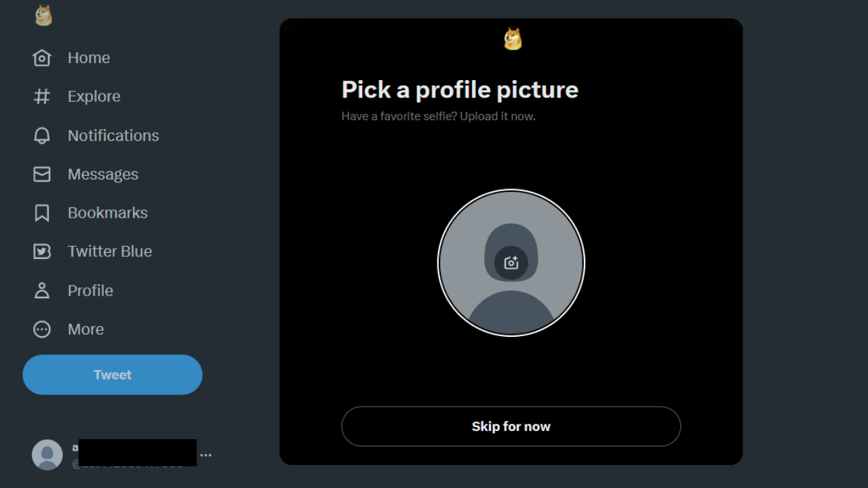Image resolution: width=868 pixels, height=488 pixels.
Task: Click the person icon beside Profile
Action: (x=42, y=290)
